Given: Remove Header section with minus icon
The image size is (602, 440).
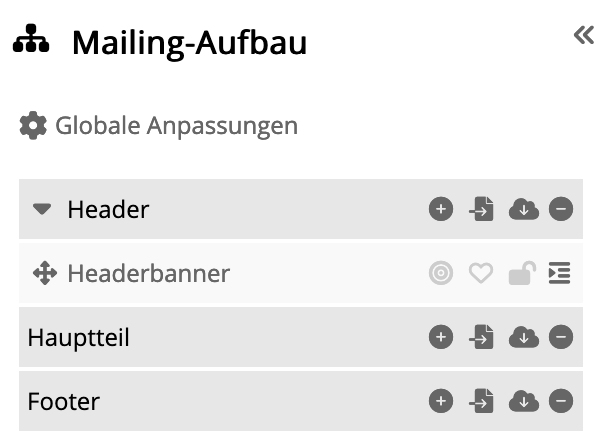Looking at the screenshot, I should [561, 209].
